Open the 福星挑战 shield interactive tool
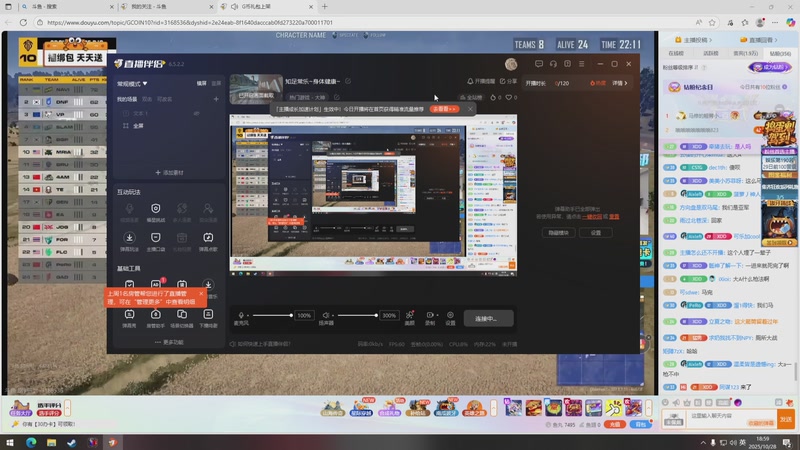 156,212
